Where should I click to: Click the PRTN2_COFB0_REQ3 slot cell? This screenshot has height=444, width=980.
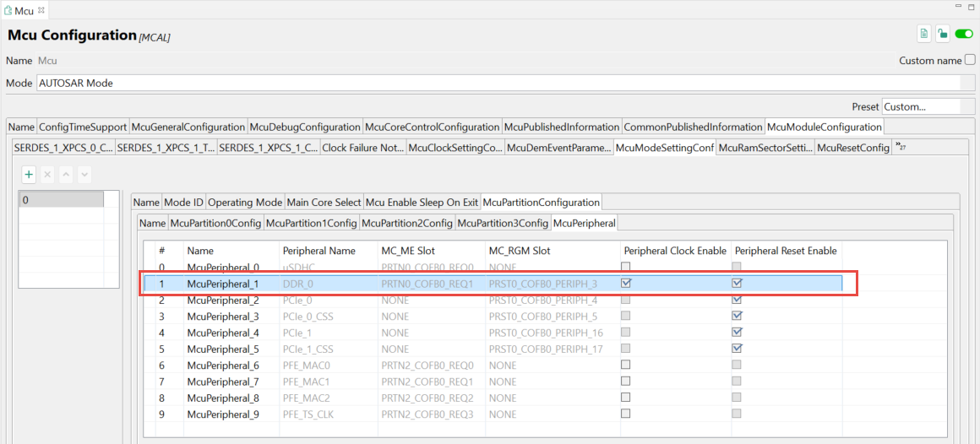click(431, 414)
